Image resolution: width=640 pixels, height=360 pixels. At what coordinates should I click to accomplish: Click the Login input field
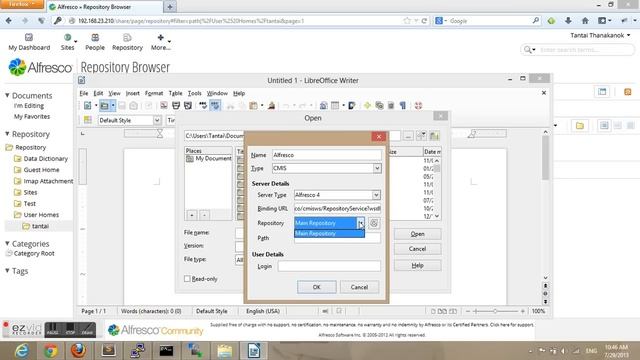click(329, 266)
